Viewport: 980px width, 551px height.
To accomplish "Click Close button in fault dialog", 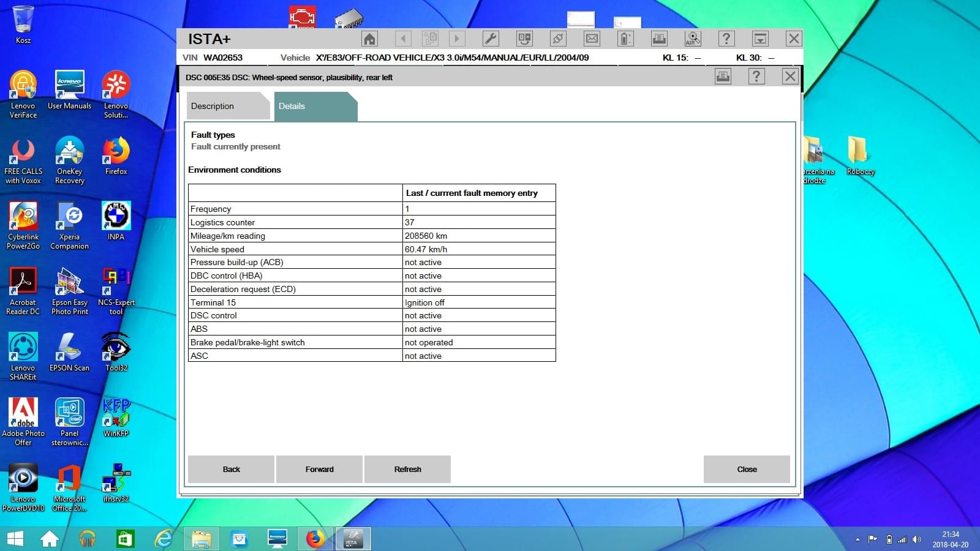I will click(747, 469).
